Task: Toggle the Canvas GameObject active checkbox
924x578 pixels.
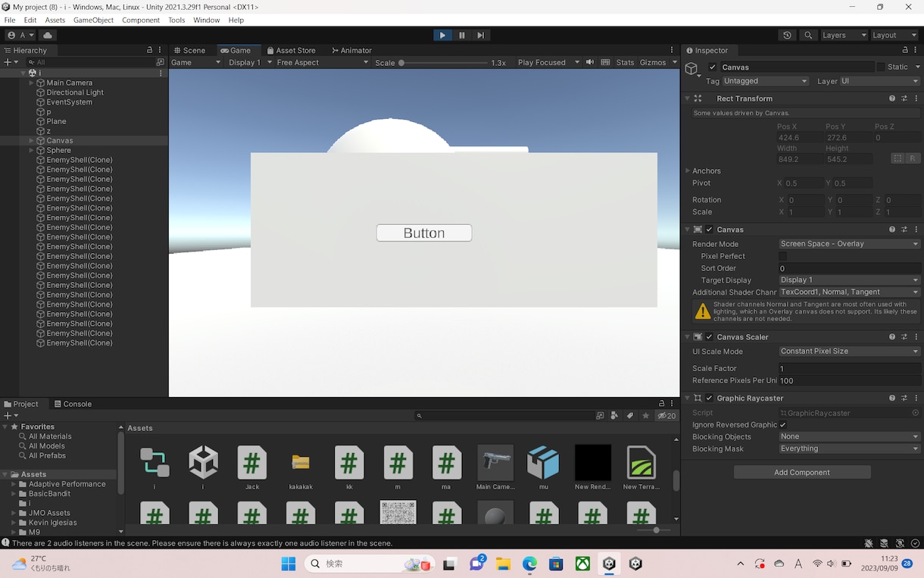Action: pos(712,67)
